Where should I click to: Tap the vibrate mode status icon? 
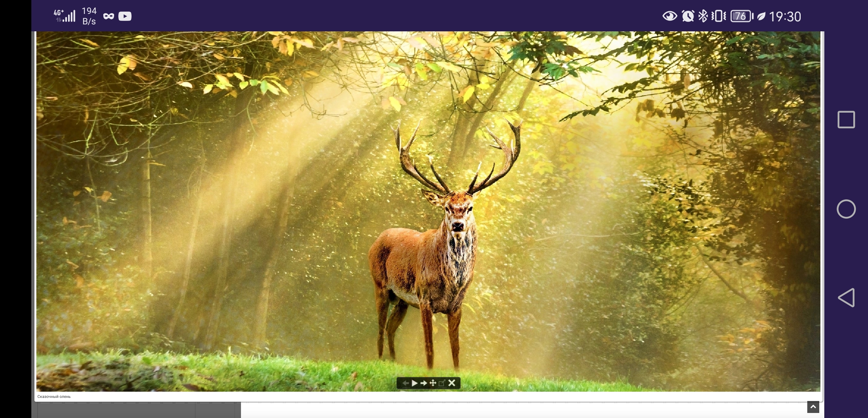click(719, 16)
